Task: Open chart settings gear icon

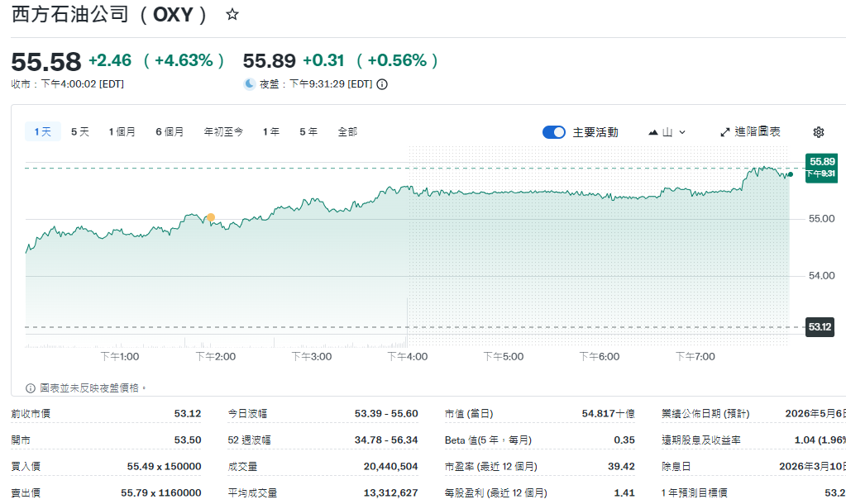Action: tap(819, 132)
